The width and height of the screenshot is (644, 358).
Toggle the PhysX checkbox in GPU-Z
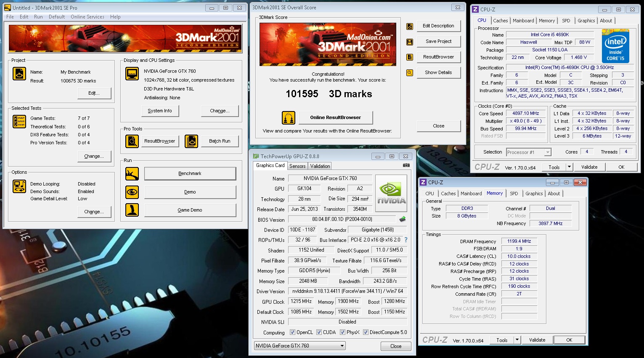pos(342,332)
